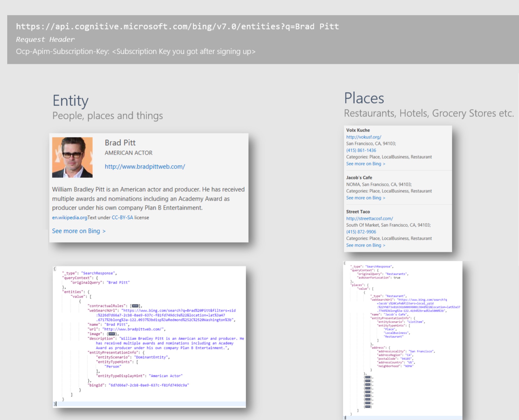The image size is (519, 420).
Task: Click the "People, places and things" subtitle
Action: click(x=108, y=116)
